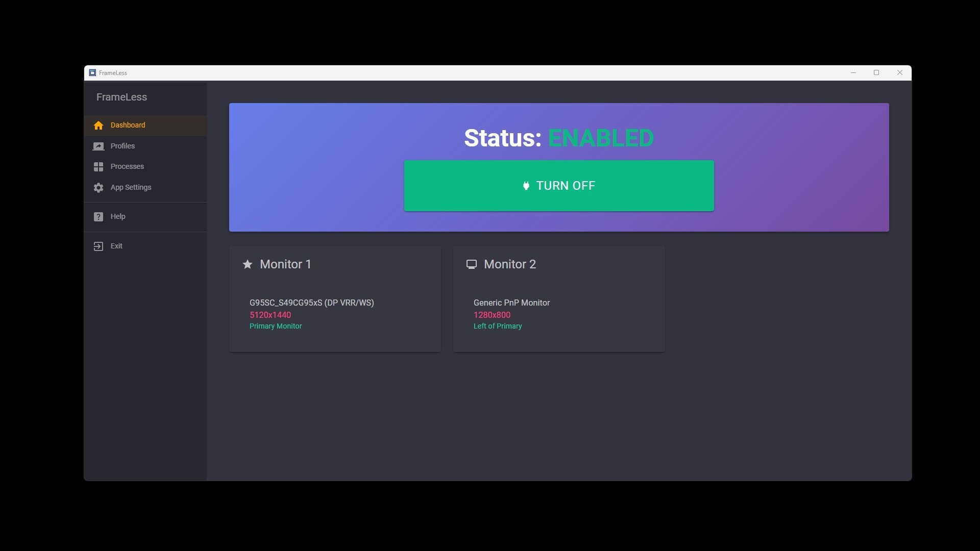Click the plug icon inside TURN OFF
The width and height of the screenshot is (980, 551).
[526, 186]
